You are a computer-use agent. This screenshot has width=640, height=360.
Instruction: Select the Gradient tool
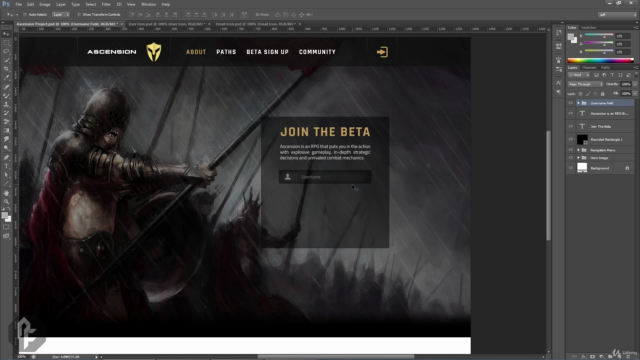click(6, 131)
